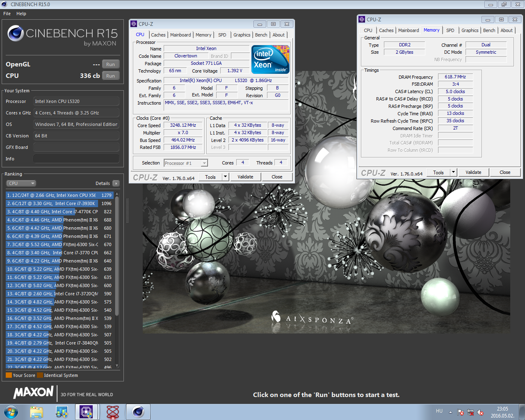Select the 12C/24T Intel Xeon ranking entry
Screen dimensions: 525x420
pos(59,195)
